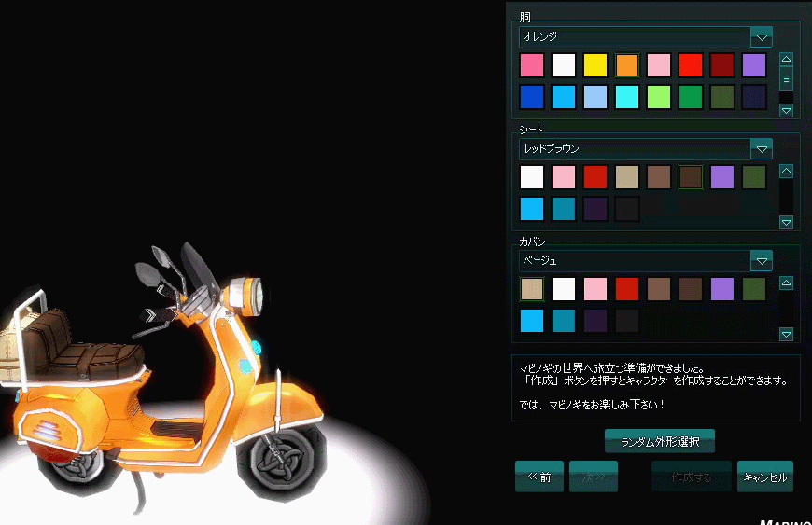Choose the lime green swatch in 胴 section
This screenshot has height=525, width=812.
tap(659, 97)
